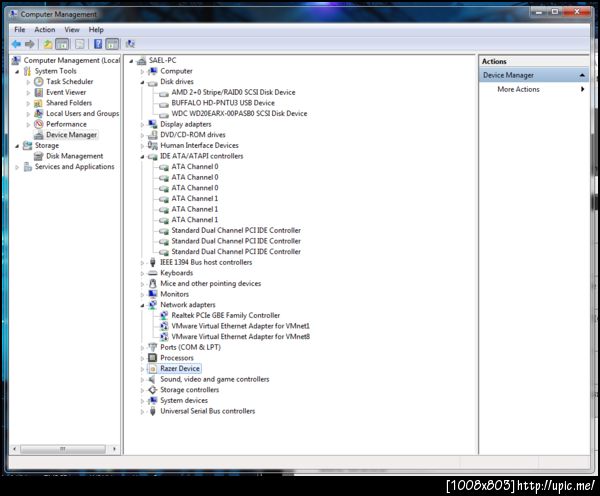Click left arrow of left pane scrollbar

point(15,449)
